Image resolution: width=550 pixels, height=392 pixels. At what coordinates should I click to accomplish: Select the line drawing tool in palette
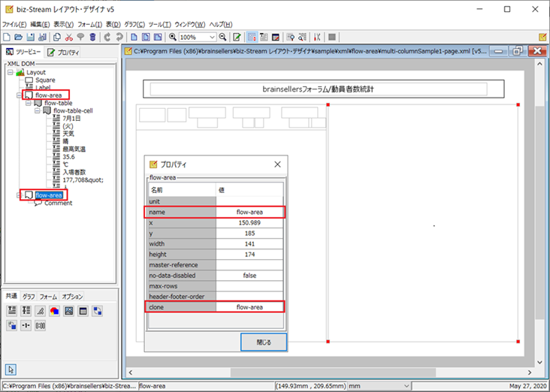pyautogui.click(x=41, y=311)
